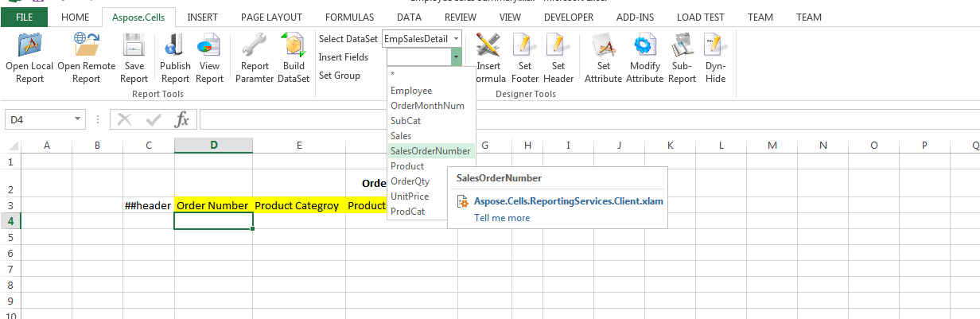Switch to the HOME tab
Image resolution: width=980 pixels, height=319 pixels.
click(76, 17)
